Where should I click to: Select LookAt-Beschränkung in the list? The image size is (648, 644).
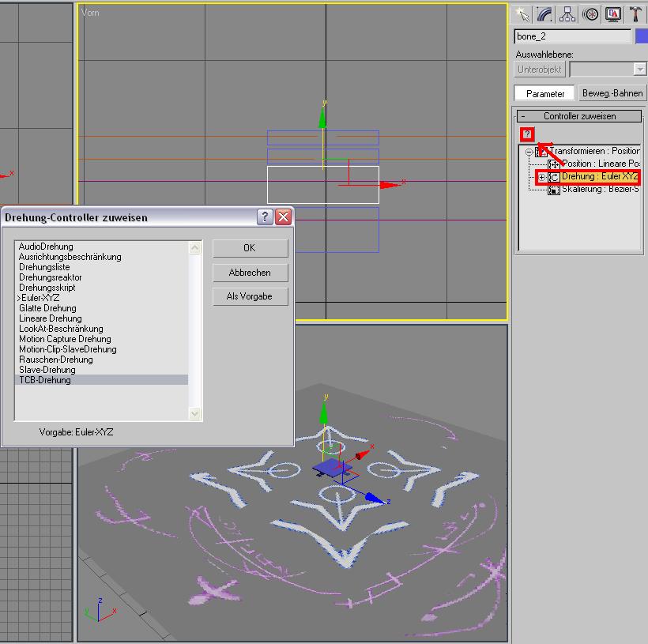61,329
